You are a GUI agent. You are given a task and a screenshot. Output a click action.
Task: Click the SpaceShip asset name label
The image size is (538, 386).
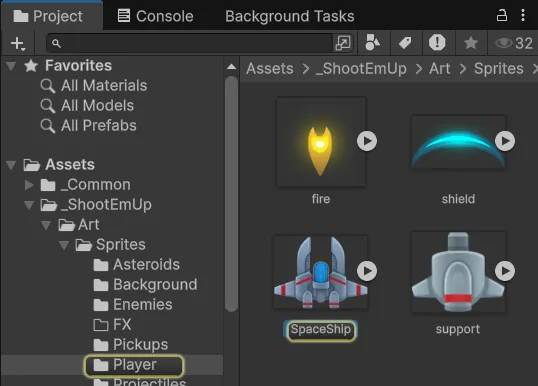tap(321, 330)
